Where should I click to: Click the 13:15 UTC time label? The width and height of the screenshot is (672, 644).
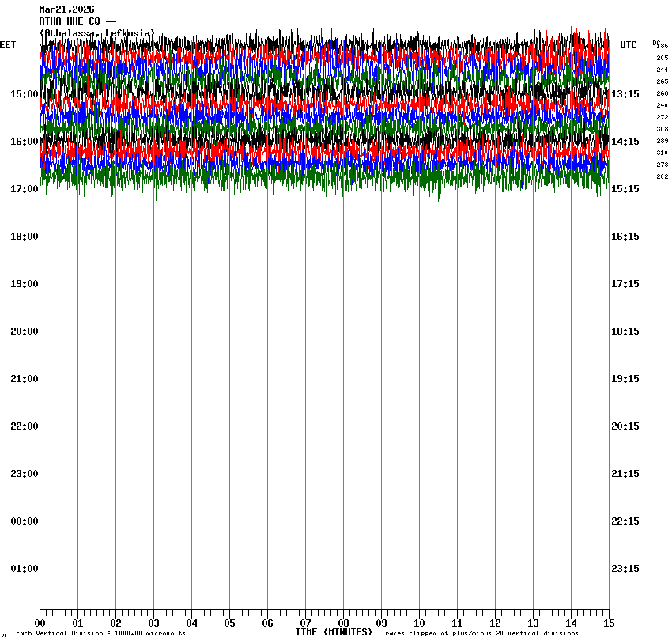pyautogui.click(x=625, y=94)
